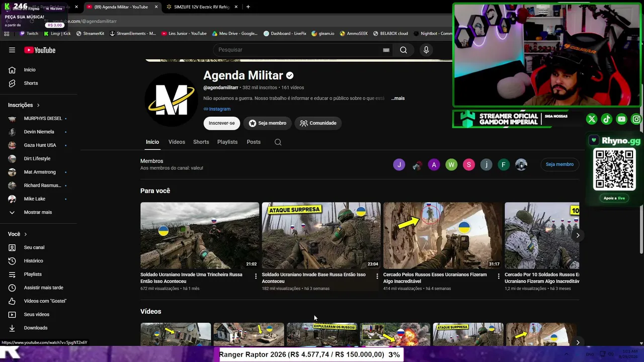Play the 31:17 Cercado Pelos Russos thumbnail
The width and height of the screenshot is (644, 362).
[x=443, y=235]
